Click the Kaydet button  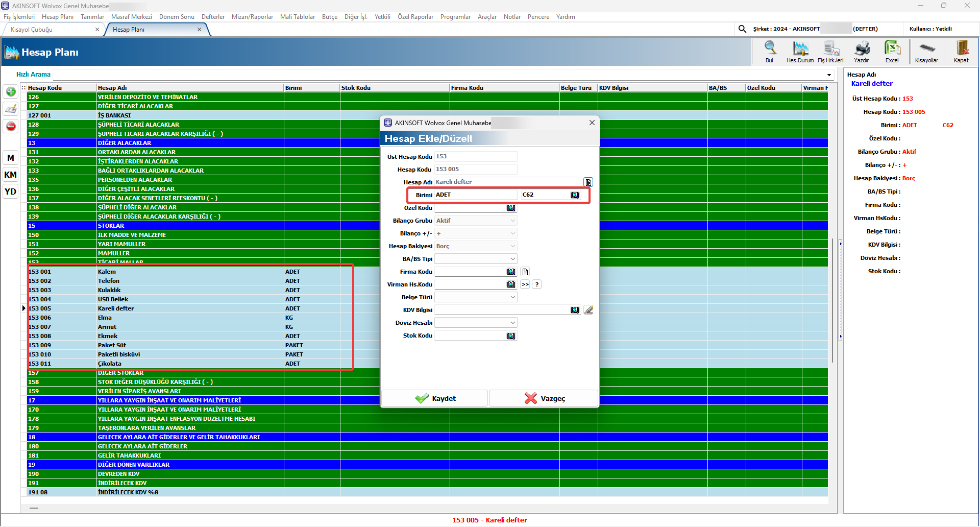tap(435, 398)
